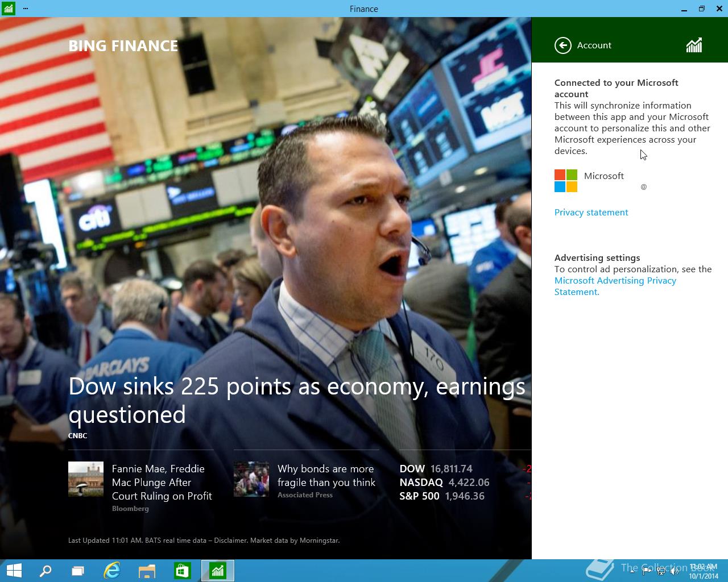This screenshot has height=582, width=728.
Task: Click the bonds article thumbnail
Action: pyautogui.click(x=251, y=479)
